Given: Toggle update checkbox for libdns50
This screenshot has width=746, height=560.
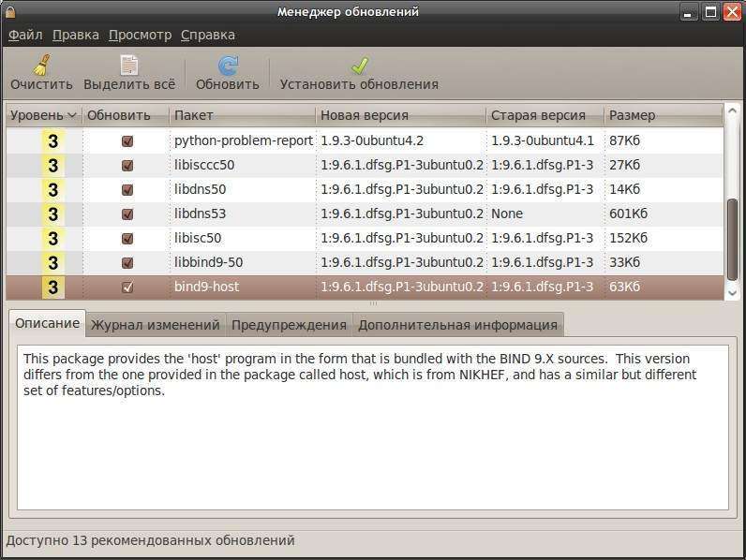Looking at the screenshot, I should pyautogui.click(x=127, y=190).
